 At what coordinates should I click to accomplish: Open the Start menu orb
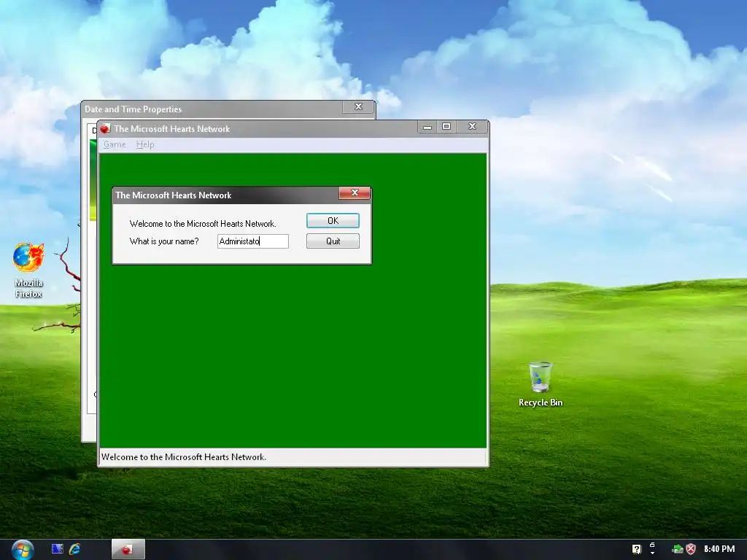click(23, 550)
